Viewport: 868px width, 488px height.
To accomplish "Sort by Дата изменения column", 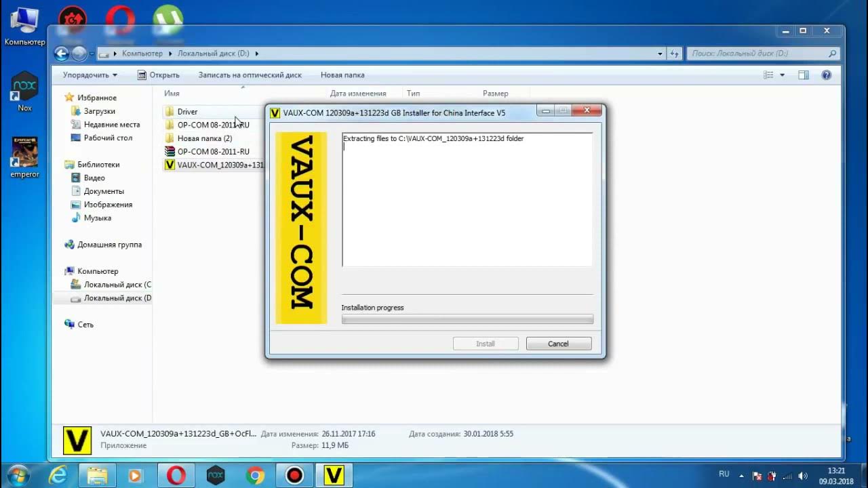I will click(x=358, y=94).
